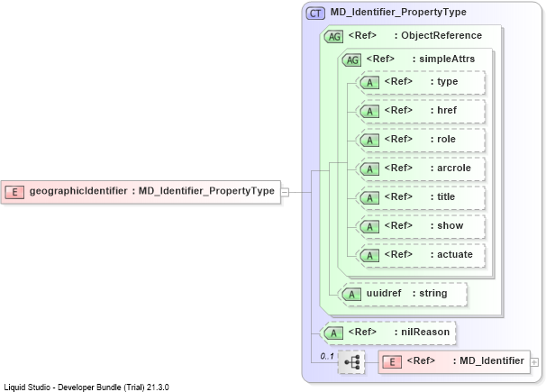The image size is (546, 392).
Task: Click the A icon of uuidref attribute
Action: [x=351, y=295]
